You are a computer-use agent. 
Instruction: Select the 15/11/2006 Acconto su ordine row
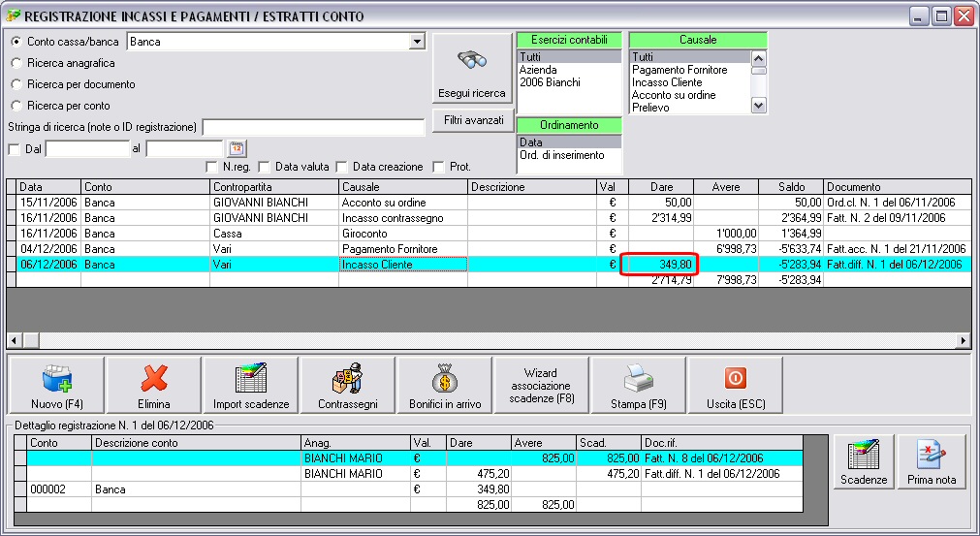point(490,203)
